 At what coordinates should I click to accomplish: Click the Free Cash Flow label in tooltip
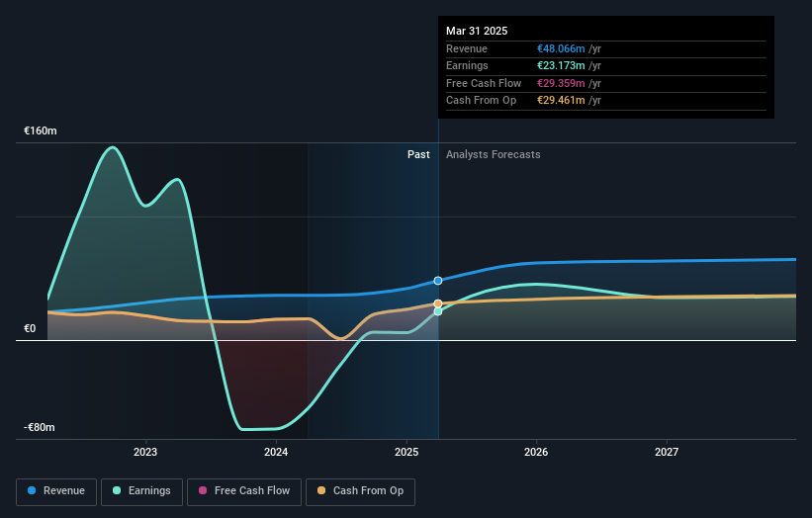484,83
